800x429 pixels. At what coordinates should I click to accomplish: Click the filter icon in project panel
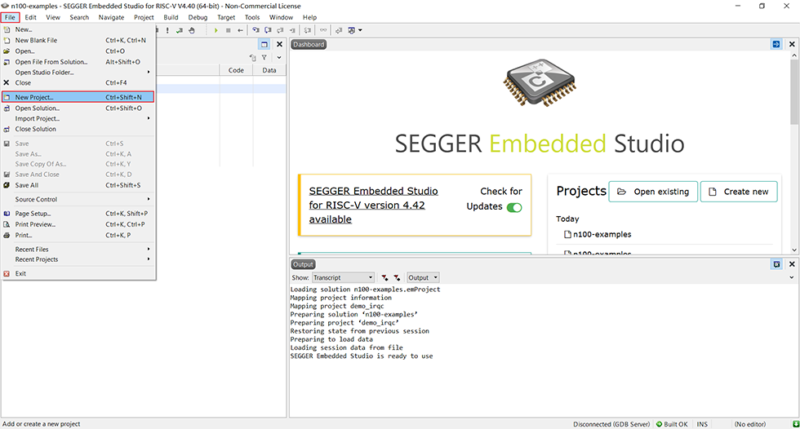pos(264,58)
